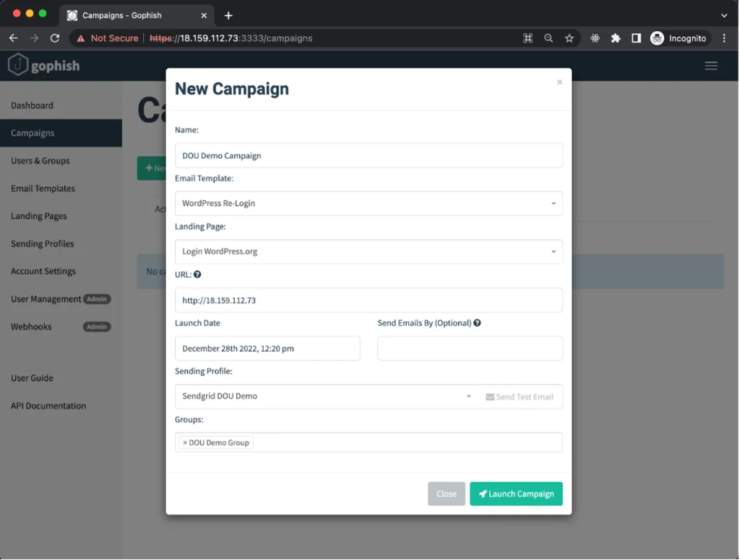Click the Send Emails By field

[470, 348]
